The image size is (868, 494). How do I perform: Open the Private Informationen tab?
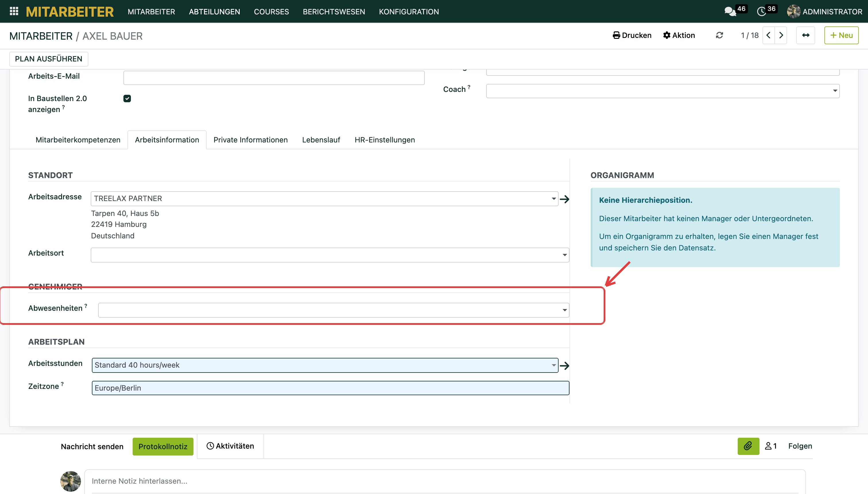click(x=251, y=140)
